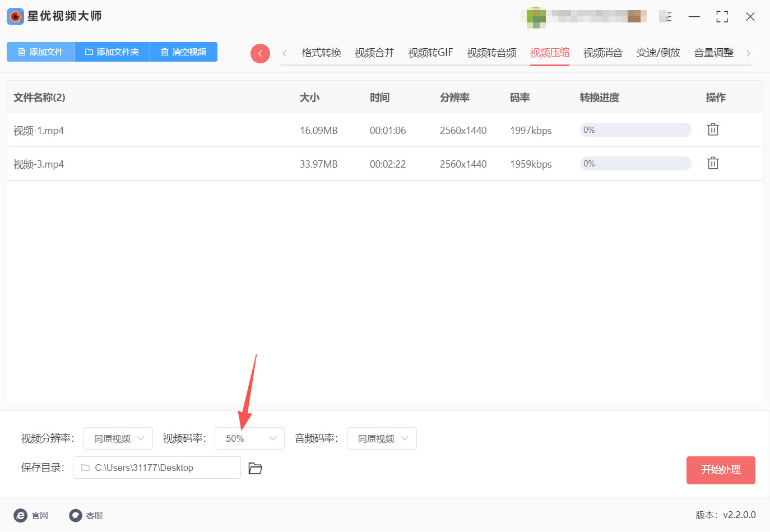Open the 客服 customer service icon
The height and width of the screenshot is (532, 770).
coord(76,515)
